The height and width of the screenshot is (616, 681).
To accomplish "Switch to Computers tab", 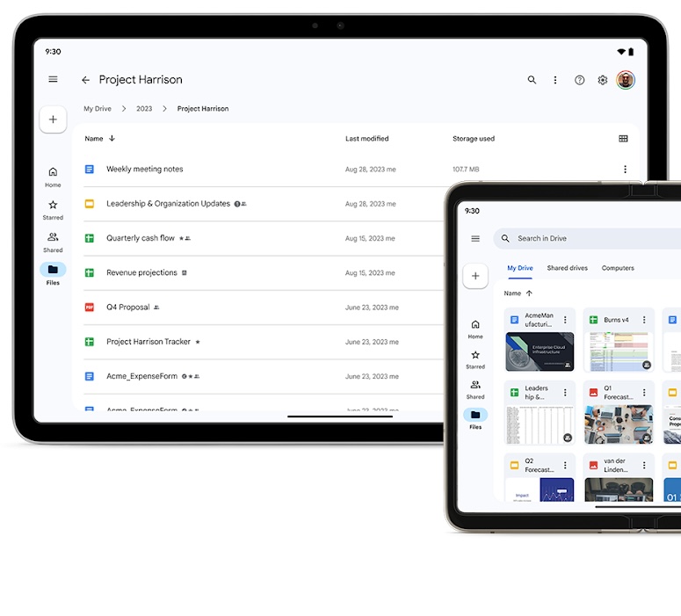I will (618, 268).
